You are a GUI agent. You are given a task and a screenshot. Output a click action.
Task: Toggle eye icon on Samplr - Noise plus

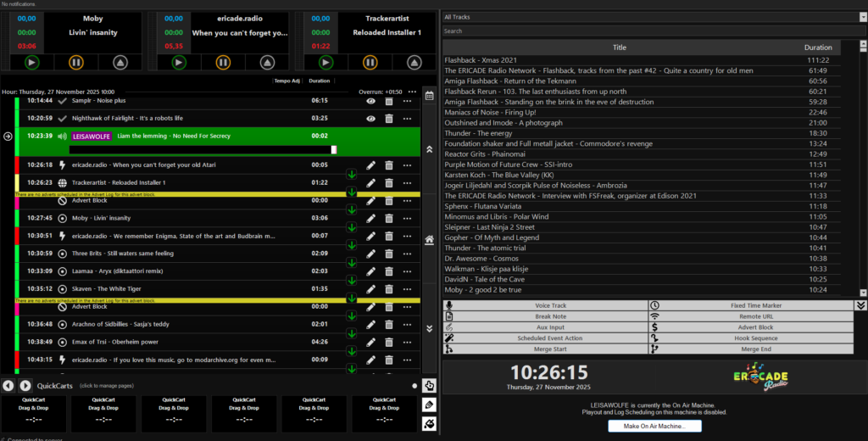coord(370,100)
